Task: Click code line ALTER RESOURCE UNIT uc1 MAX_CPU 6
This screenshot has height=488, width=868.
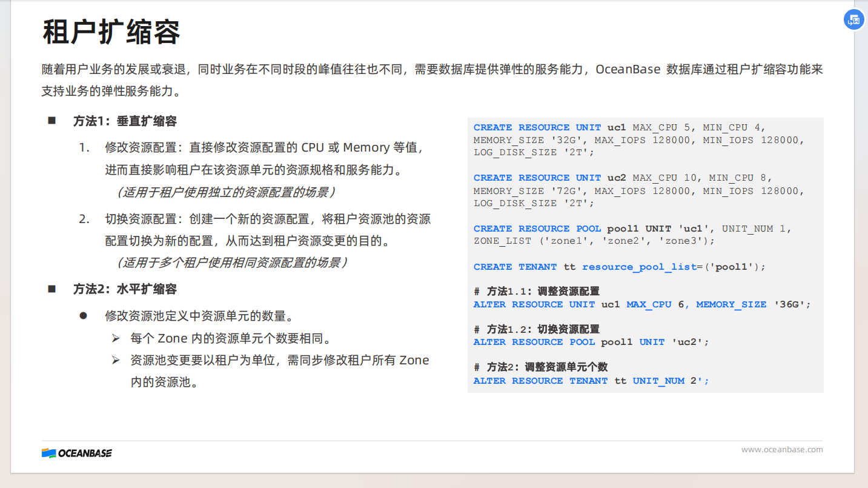Action: point(642,304)
